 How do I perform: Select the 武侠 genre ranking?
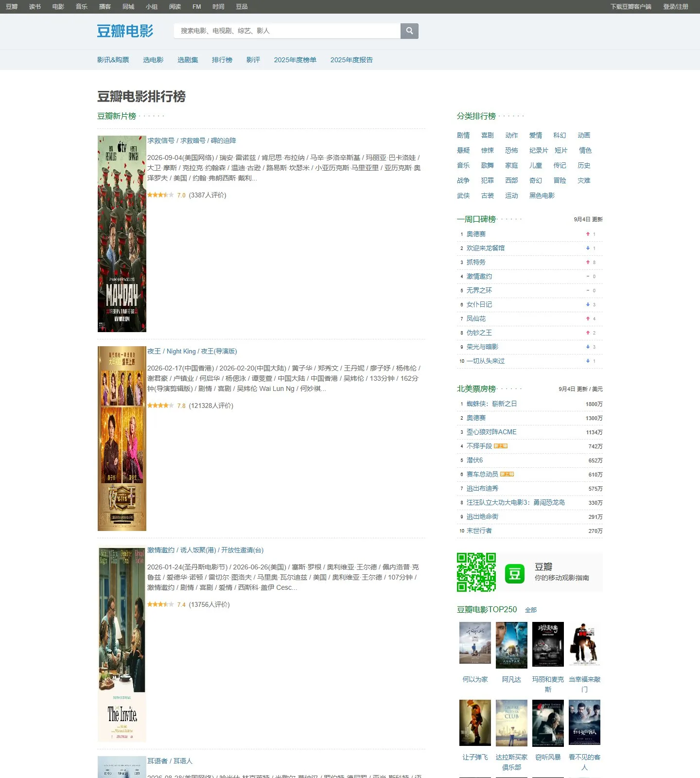pos(463,195)
